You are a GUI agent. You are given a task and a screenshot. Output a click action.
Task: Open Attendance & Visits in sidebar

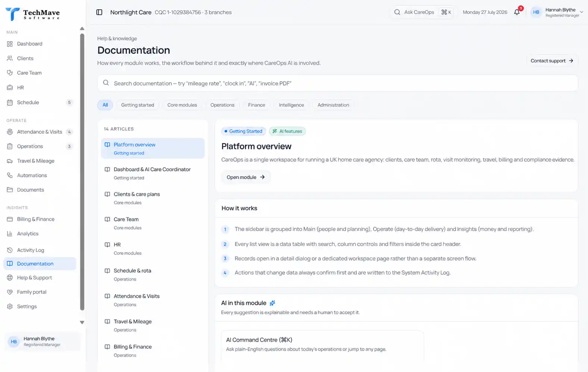pos(40,132)
